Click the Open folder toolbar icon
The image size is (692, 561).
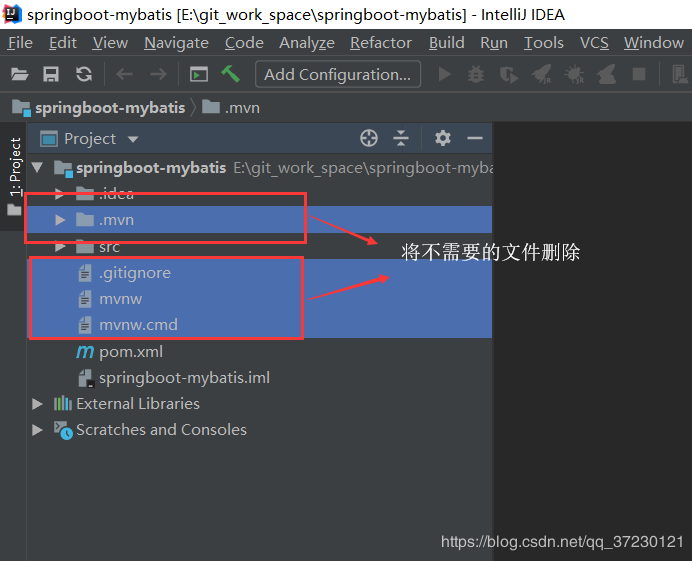(x=19, y=74)
